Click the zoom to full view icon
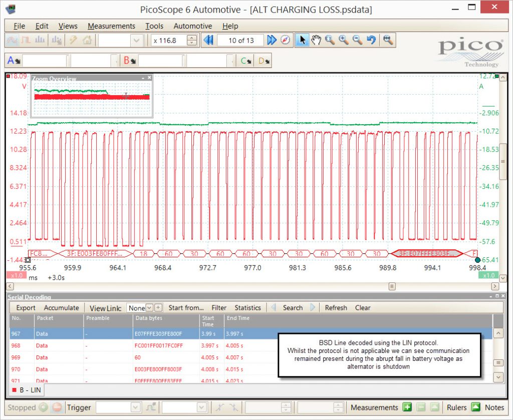513x420 pixels. 388,40
